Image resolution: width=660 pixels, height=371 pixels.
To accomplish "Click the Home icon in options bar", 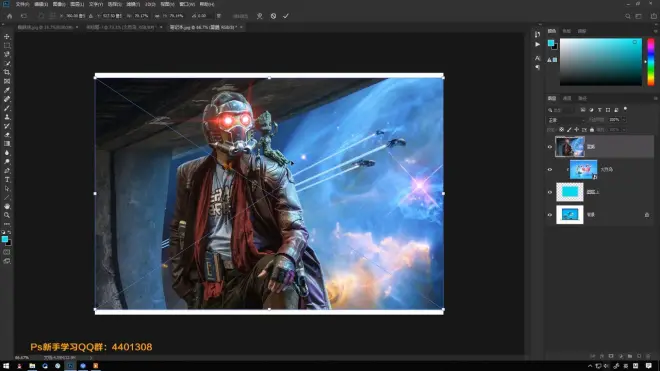I will (x=10, y=16).
